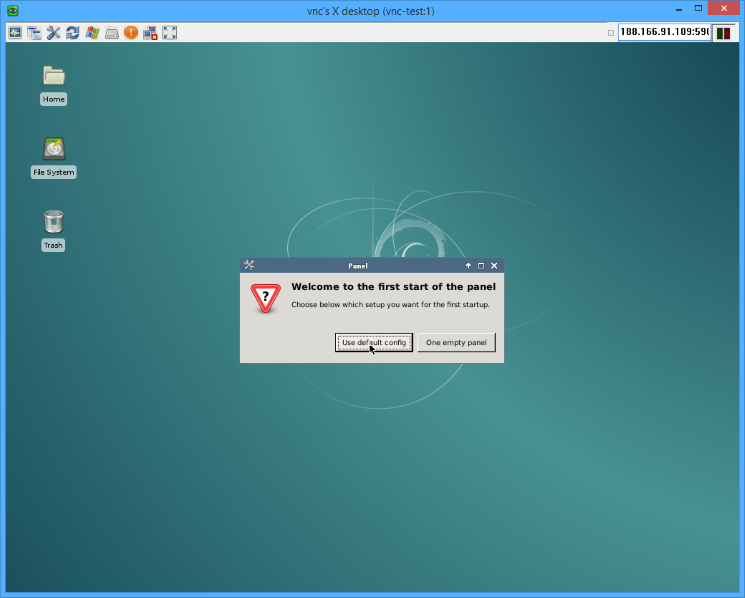Toggle fullscreen with the four-arrows toolbar icon

170,32
